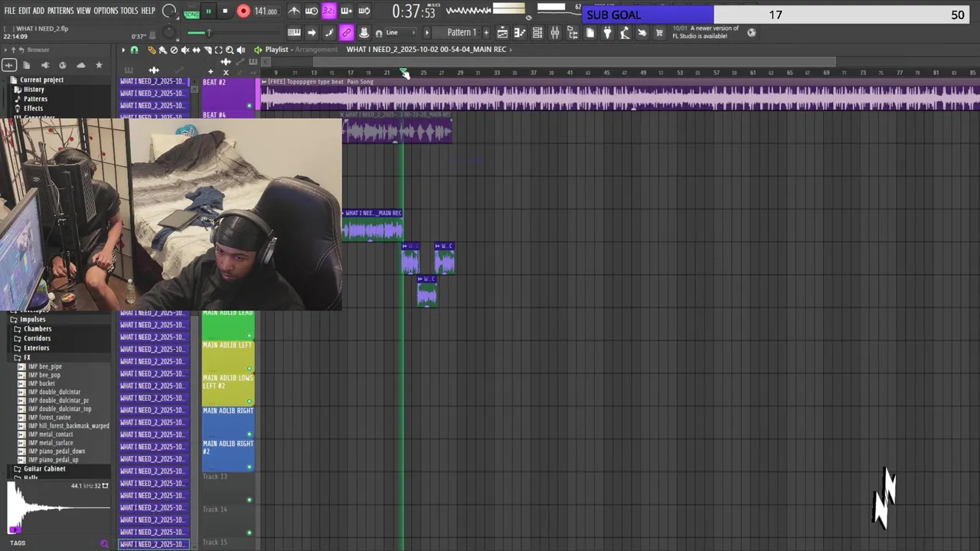This screenshot has height=551, width=980.
Task: Toggle wait for input before recording
Action: pos(312,11)
